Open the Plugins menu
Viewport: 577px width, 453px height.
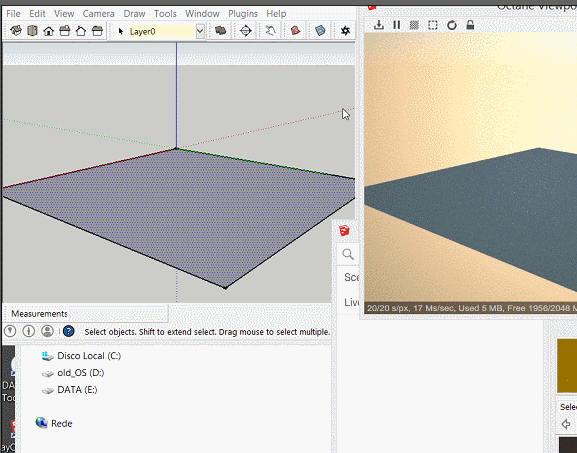[243, 14]
